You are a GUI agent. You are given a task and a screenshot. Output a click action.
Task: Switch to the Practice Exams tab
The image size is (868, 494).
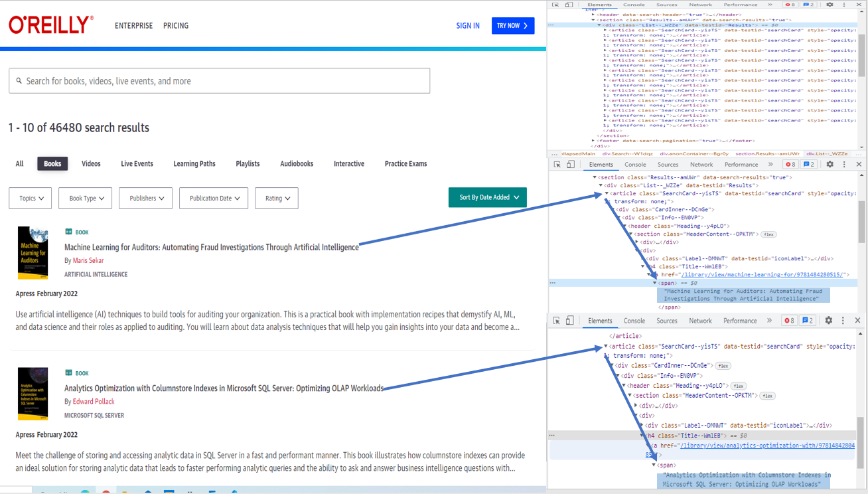point(406,163)
